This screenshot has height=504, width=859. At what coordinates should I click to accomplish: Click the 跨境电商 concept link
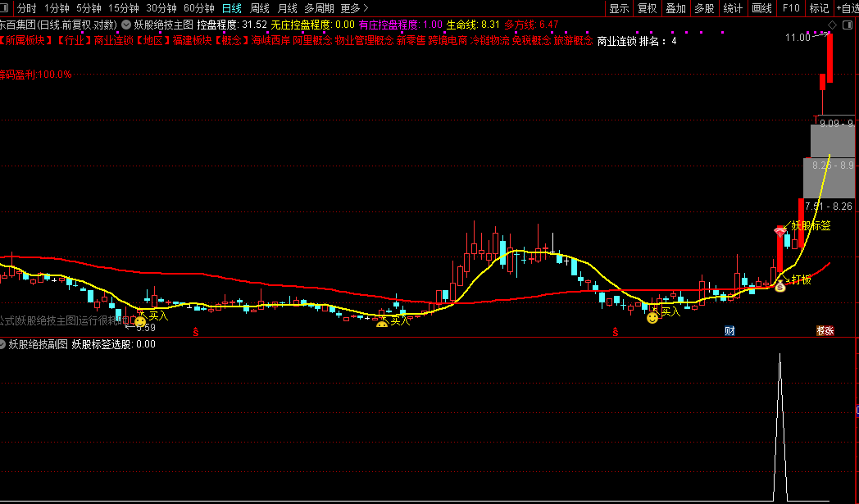[x=448, y=40]
